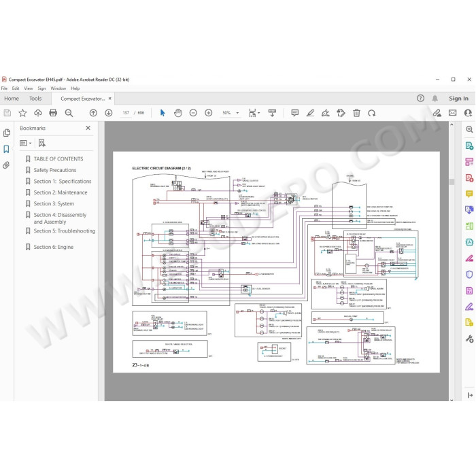This screenshot has height=476, width=476.
Task: Open Section 4: Disassembly and Assembly bookmark
Action: pos(60,218)
